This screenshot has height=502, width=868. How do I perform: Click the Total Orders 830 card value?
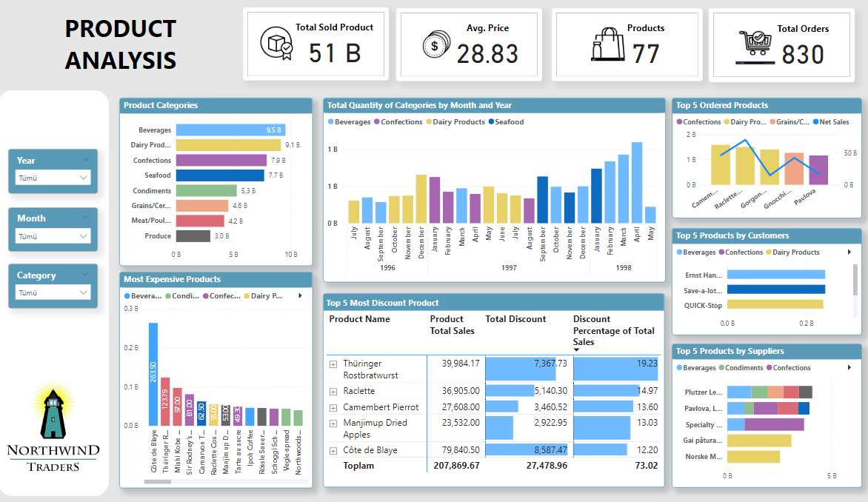(x=802, y=54)
